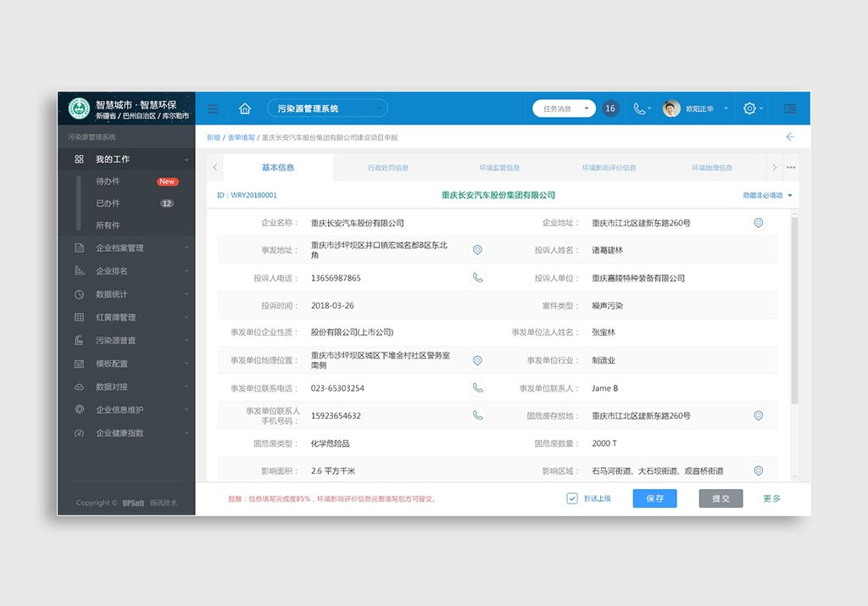Click the 保存 button

coord(655,498)
